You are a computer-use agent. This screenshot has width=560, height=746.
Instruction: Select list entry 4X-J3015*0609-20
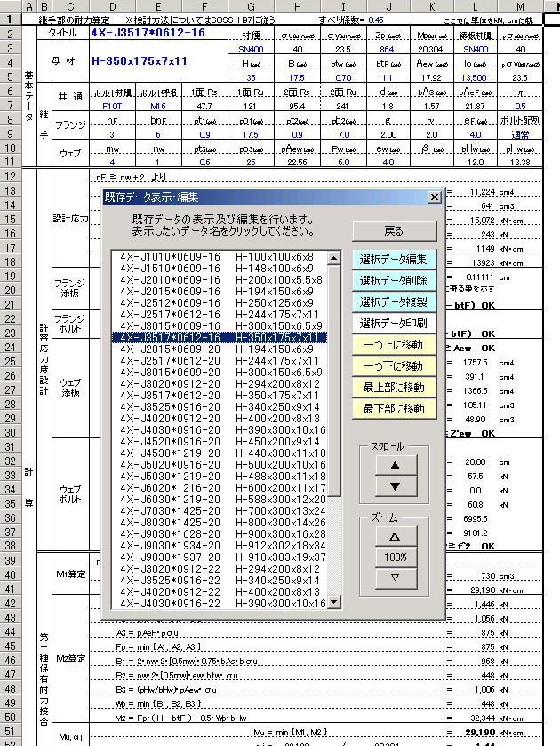point(220,372)
